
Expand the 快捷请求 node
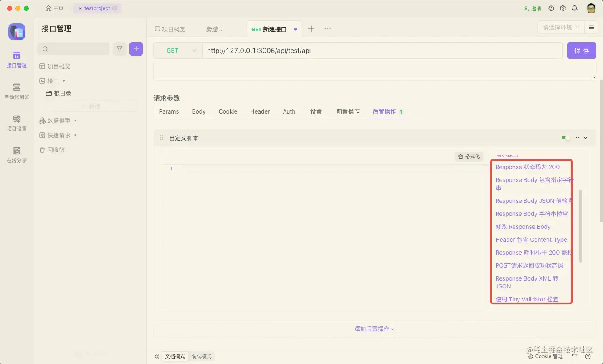click(x=58, y=135)
